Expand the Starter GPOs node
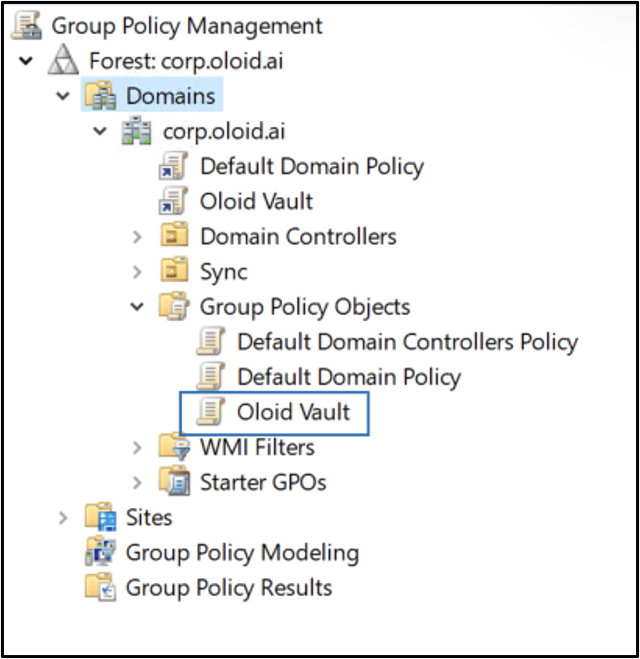 pos(137,483)
